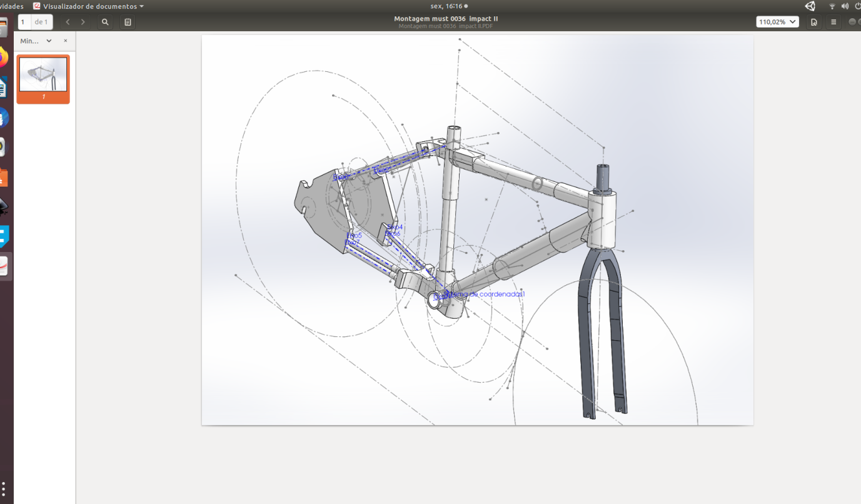Open the 110,02% zoom level dropdown
Screen dimensions: 861x504
coord(777,22)
